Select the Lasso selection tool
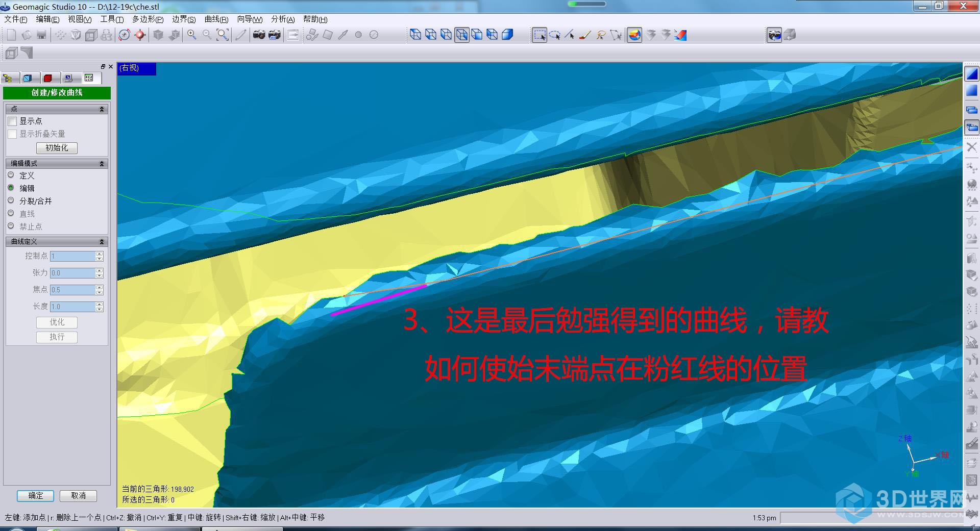 [x=601, y=35]
